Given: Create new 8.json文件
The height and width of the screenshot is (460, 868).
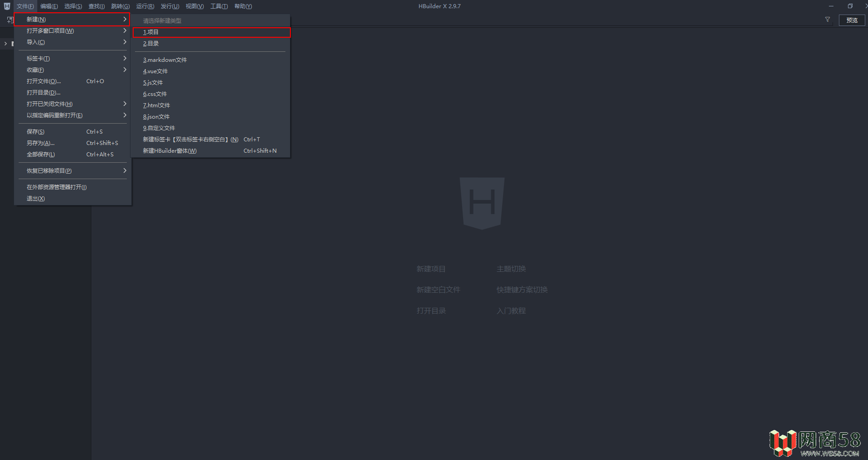Looking at the screenshot, I should (211, 117).
